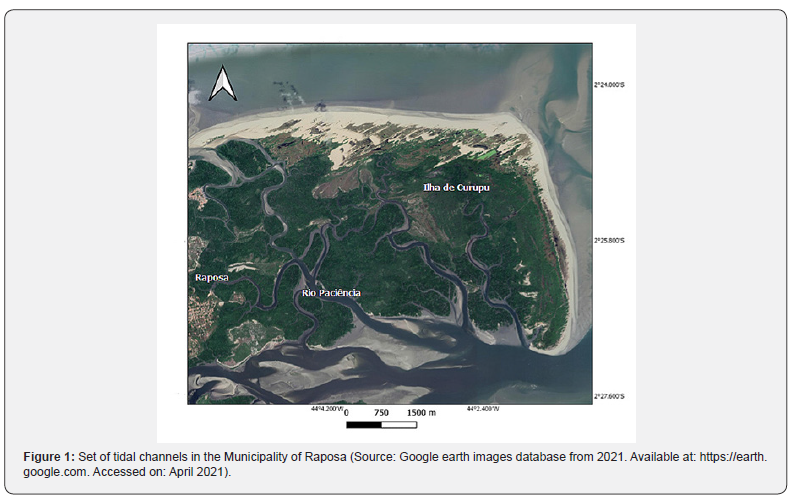Select the Raposa label on the map
Screen dimensions: 798x503
[x=210, y=276]
